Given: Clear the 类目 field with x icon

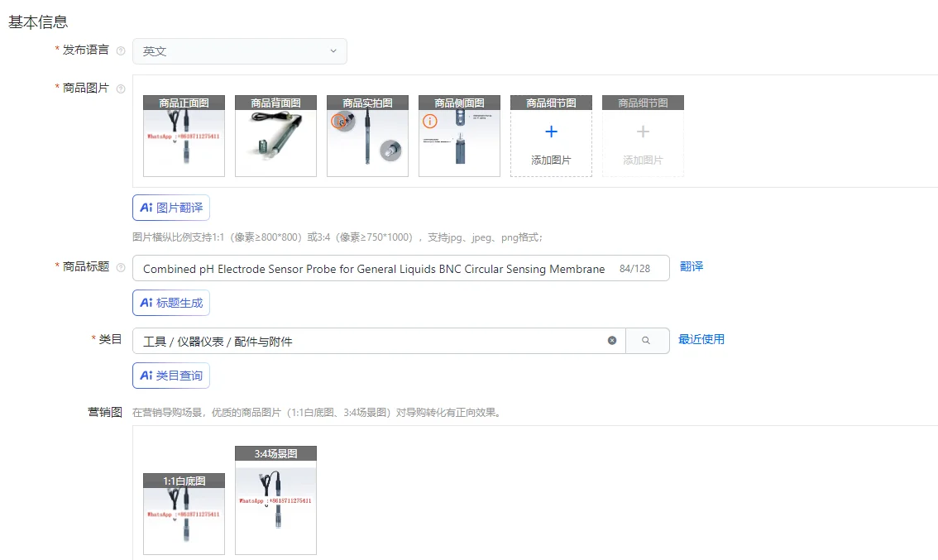Looking at the screenshot, I should (x=612, y=341).
